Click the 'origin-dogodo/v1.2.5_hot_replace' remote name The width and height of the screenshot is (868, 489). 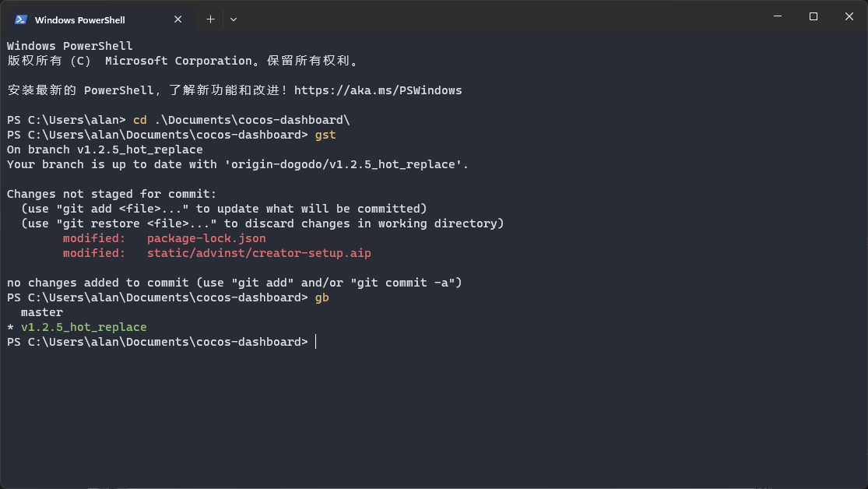(343, 164)
